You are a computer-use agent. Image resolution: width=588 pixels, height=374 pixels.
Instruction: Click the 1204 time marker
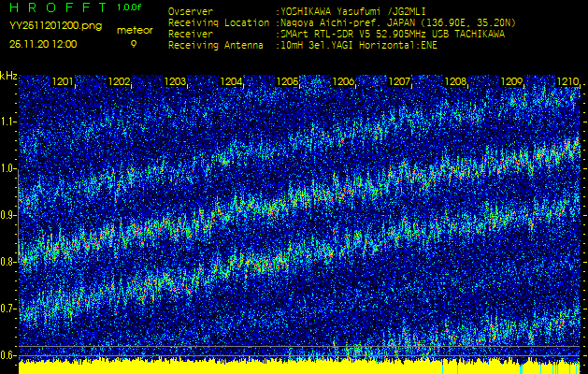coord(232,82)
